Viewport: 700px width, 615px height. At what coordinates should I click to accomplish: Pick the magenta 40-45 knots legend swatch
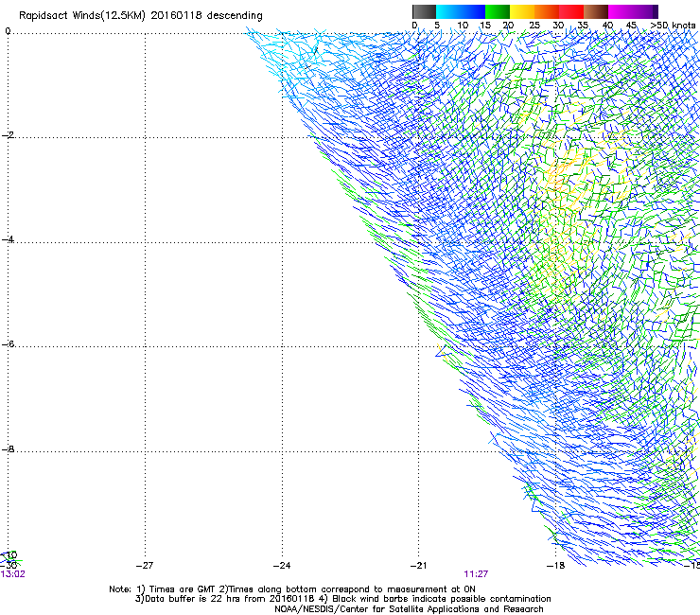point(621,11)
